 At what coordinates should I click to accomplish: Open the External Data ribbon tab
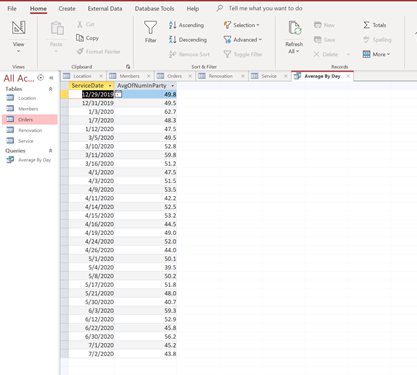(105, 9)
